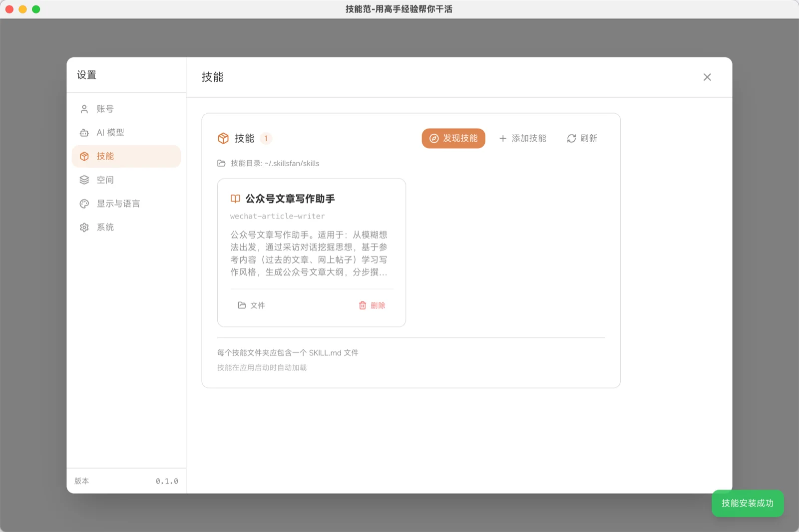Click the trash icon to delete skill
Image resolution: width=799 pixels, height=532 pixels.
click(363, 305)
